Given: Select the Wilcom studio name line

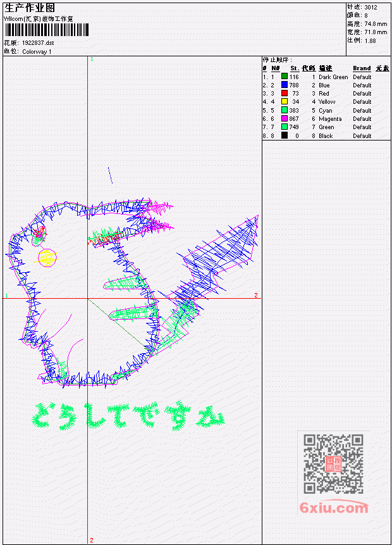Looking at the screenshot, I should (x=39, y=19).
